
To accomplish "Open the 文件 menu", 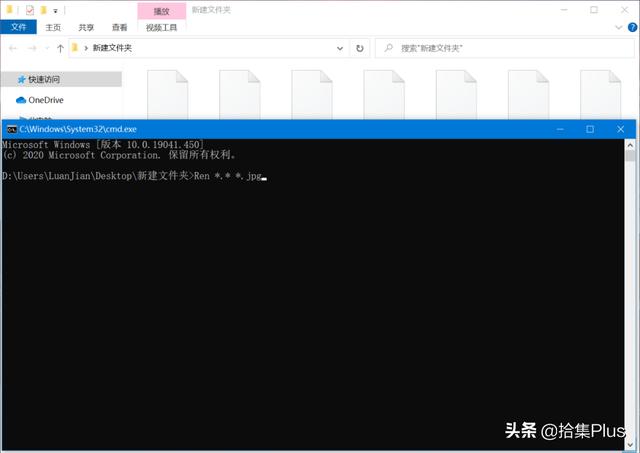I will (x=18, y=28).
